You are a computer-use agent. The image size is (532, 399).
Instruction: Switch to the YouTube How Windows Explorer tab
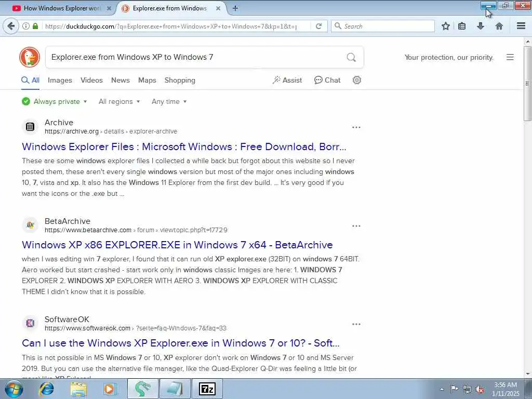click(62, 8)
